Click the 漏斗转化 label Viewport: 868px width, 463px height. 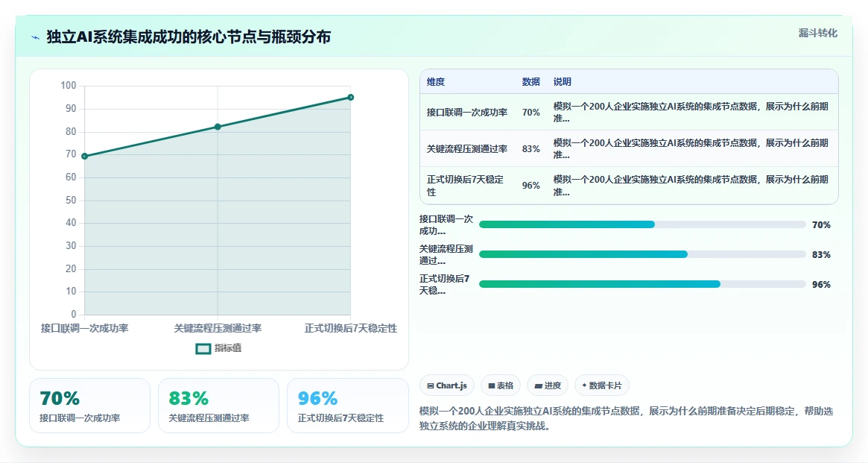pos(817,34)
